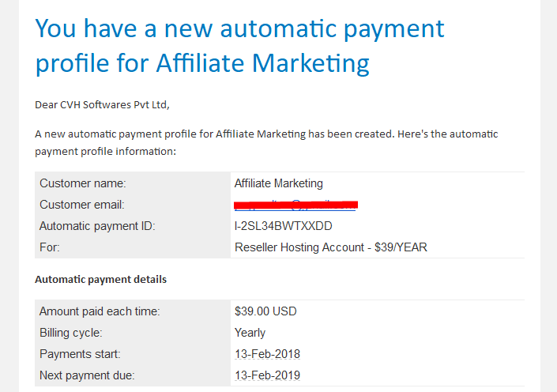Click the 13-Feb-2018 payments start date
This screenshot has width=557, height=392.
point(267,354)
